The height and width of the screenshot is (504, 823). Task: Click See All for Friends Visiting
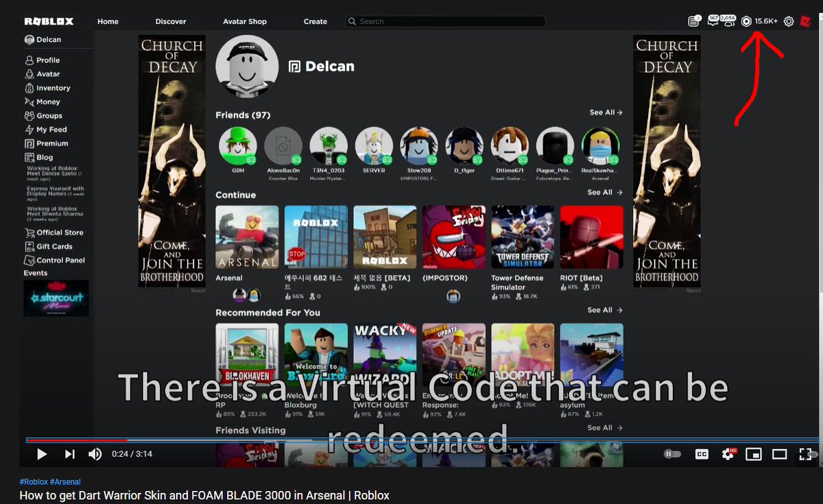click(x=605, y=428)
